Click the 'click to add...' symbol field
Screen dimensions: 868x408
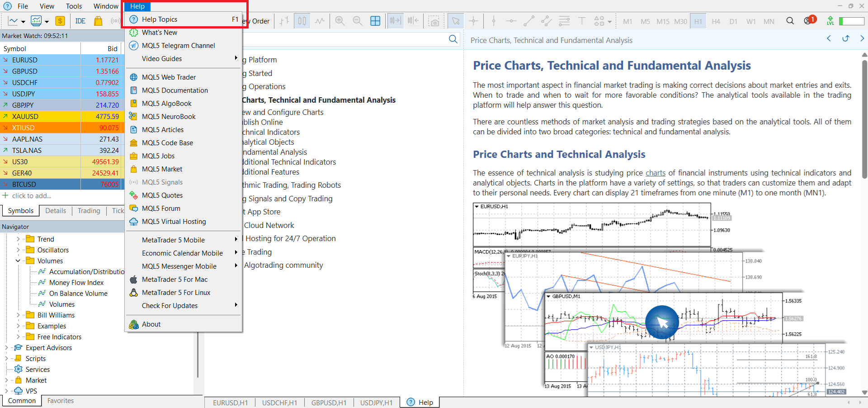pyautogui.click(x=32, y=196)
